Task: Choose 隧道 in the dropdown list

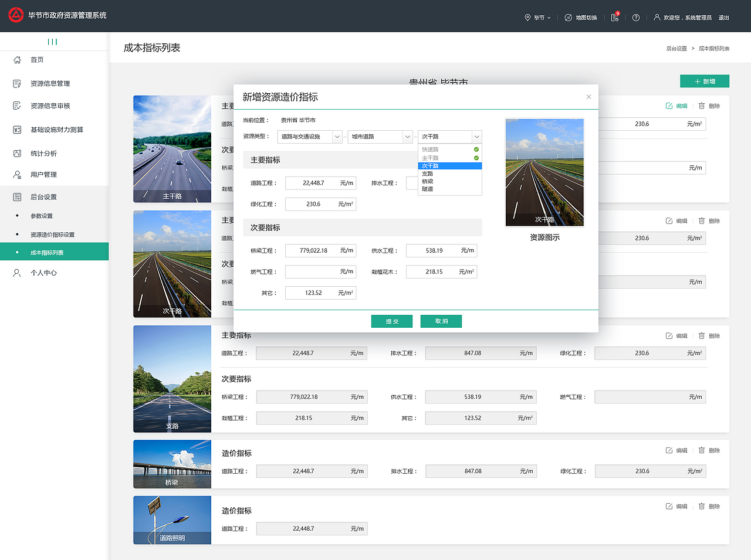Action: point(450,189)
